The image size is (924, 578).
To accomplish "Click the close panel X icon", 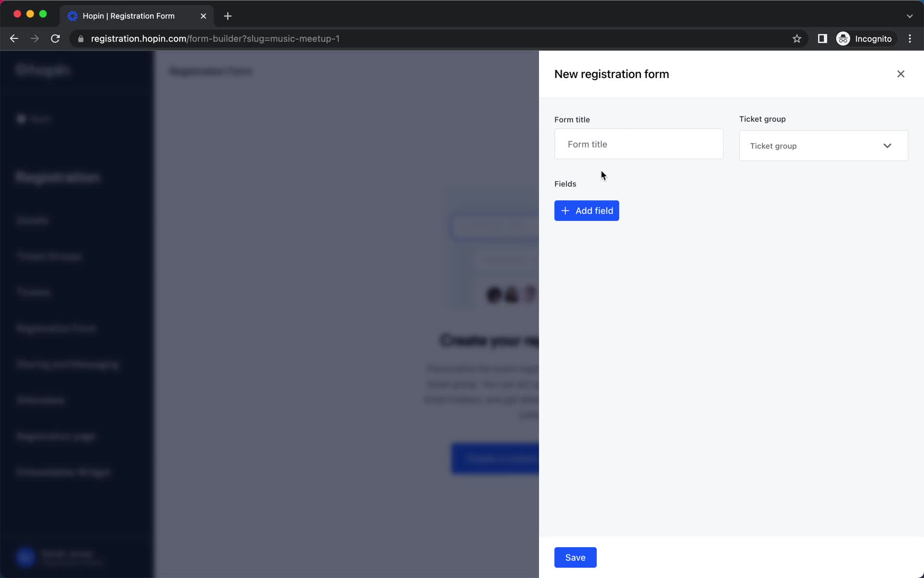I will click(900, 74).
